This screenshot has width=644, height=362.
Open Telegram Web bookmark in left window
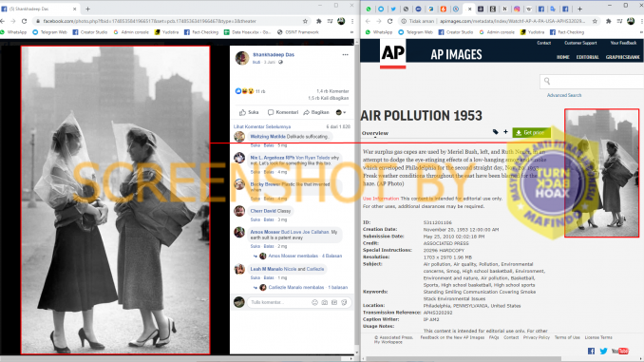pos(49,32)
